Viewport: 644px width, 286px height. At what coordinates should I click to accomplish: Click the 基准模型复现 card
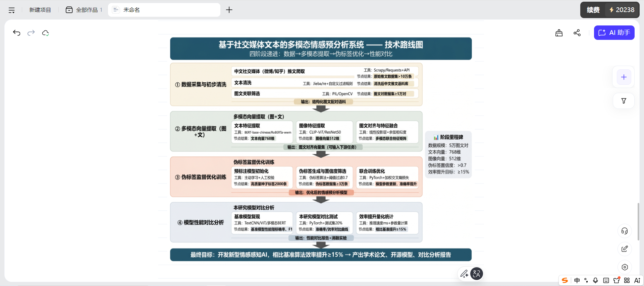pyautogui.click(x=262, y=223)
